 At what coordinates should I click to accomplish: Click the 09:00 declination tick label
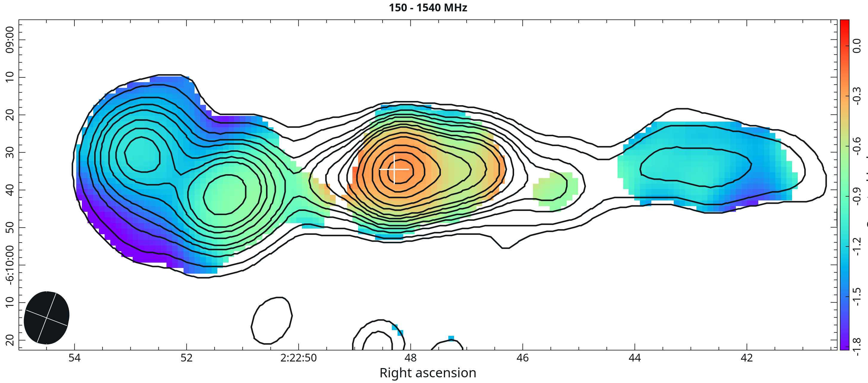(x=10, y=40)
